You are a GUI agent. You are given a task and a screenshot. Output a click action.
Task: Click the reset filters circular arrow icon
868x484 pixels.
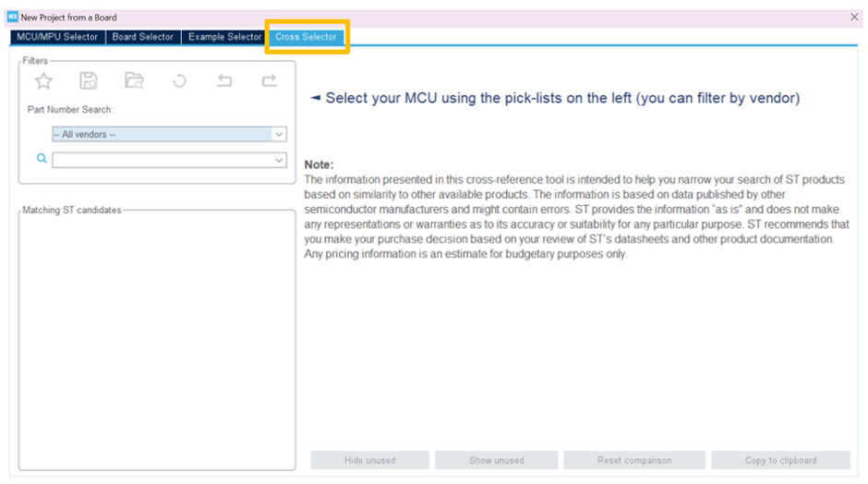179,81
